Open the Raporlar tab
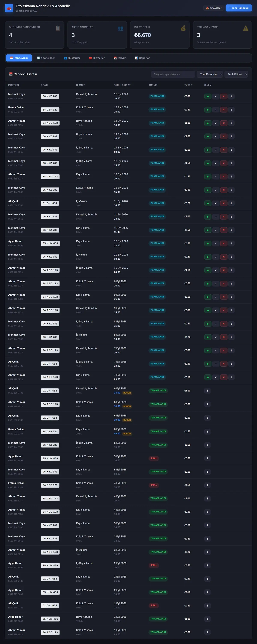Image resolution: width=257 pixels, height=644 pixels. coord(142,58)
